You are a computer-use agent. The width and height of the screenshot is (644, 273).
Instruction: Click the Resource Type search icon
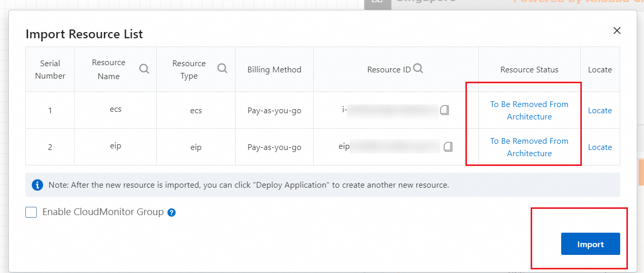point(223,69)
